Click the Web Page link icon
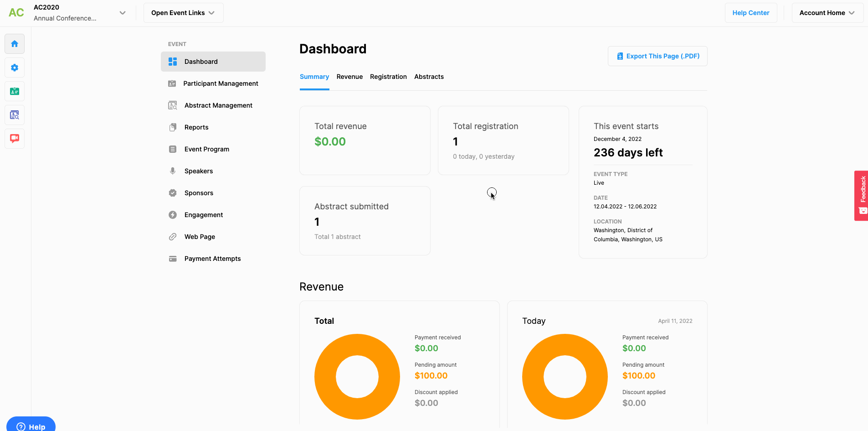The width and height of the screenshot is (868, 431). point(173,237)
